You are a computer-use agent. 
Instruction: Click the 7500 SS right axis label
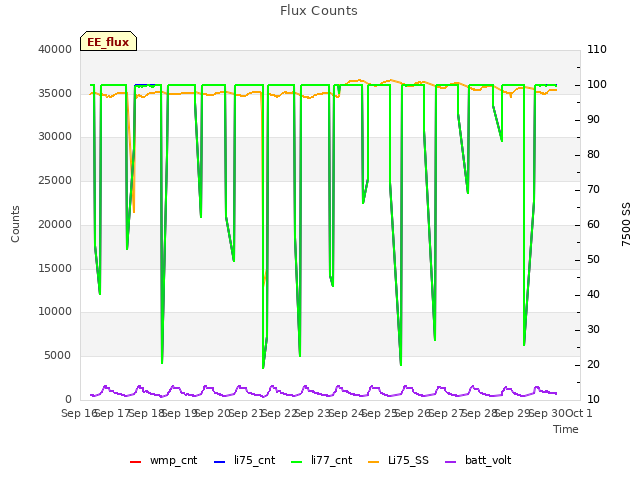626,224
